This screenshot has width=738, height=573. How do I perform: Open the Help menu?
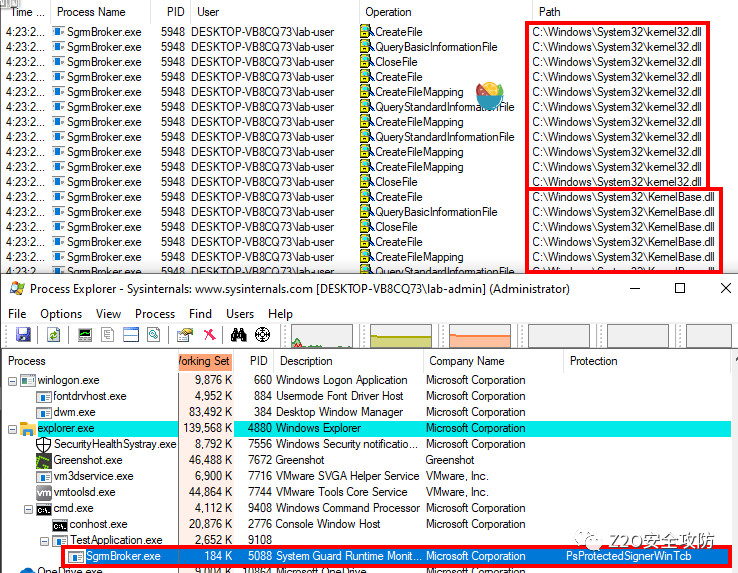coord(280,314)
